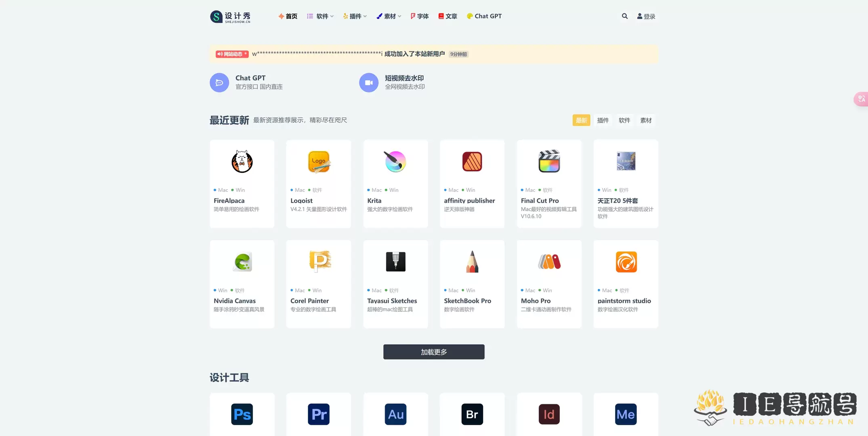This screenshot has height=436, width=868.
Task: Click the Audition icon under 设计工具
Action: (x=395, y=414)
